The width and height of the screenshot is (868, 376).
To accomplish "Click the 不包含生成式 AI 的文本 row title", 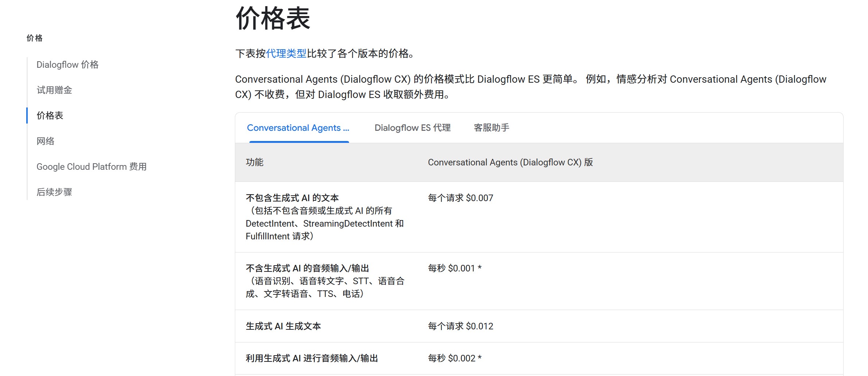I will [292, 198].
